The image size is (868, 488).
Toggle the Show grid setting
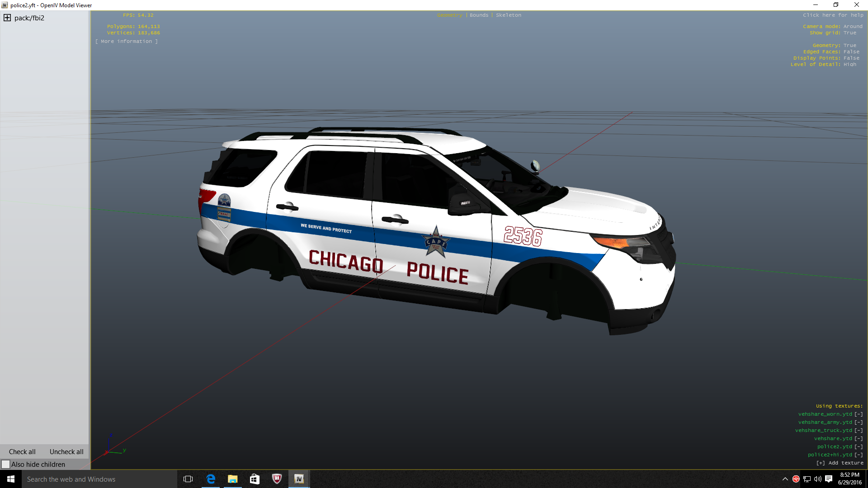click(x=849, y=33)
